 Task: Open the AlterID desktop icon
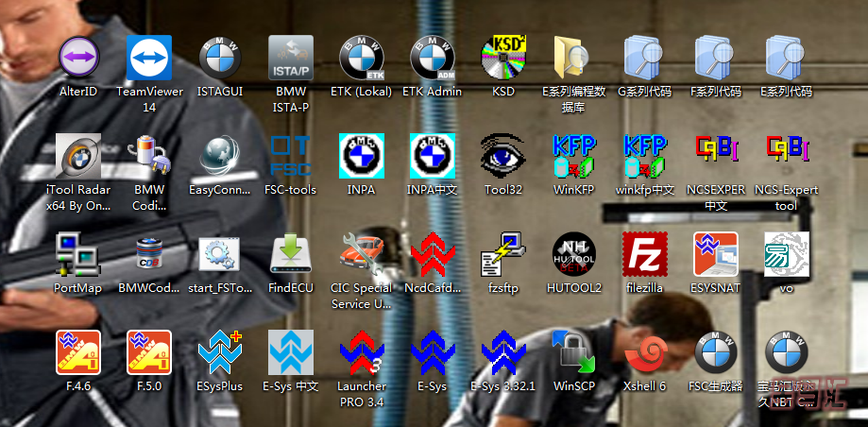pyautogui.click(x=78, y=58)
